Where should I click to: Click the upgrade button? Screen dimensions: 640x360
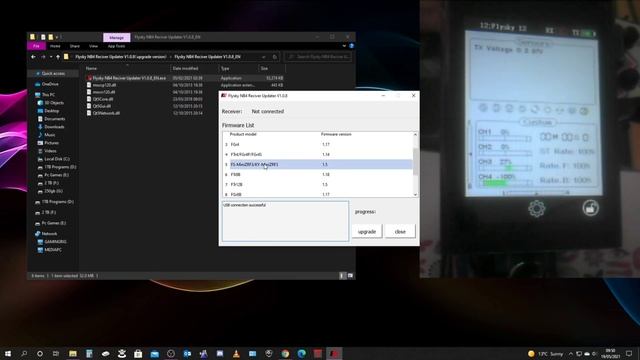(x=367, y=231)
